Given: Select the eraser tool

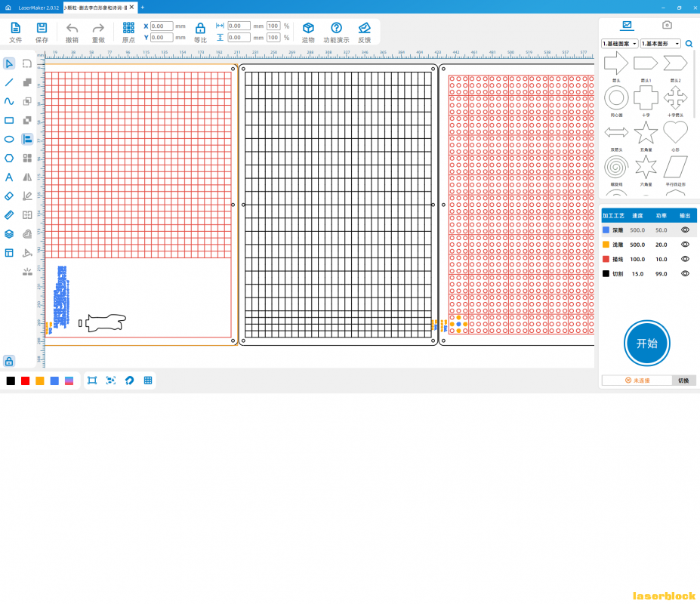Looking at the screenshot, I should point(9,196).
